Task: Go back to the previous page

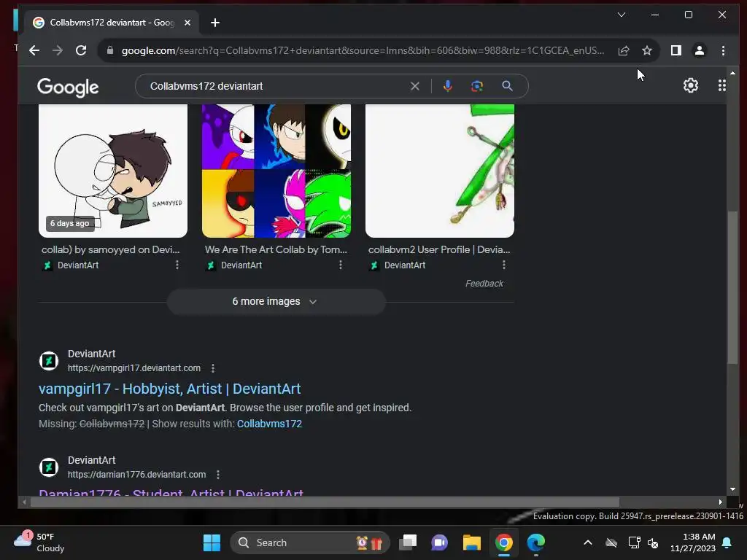Action: click(x=34, y=50)
